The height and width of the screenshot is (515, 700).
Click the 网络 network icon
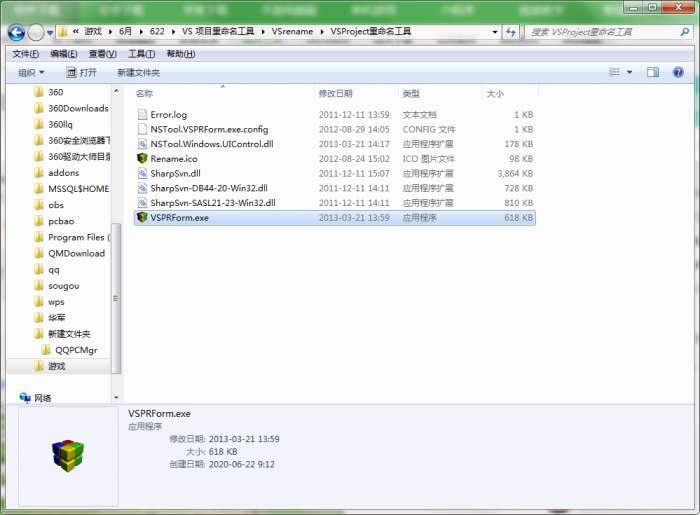tap(25, 397)
